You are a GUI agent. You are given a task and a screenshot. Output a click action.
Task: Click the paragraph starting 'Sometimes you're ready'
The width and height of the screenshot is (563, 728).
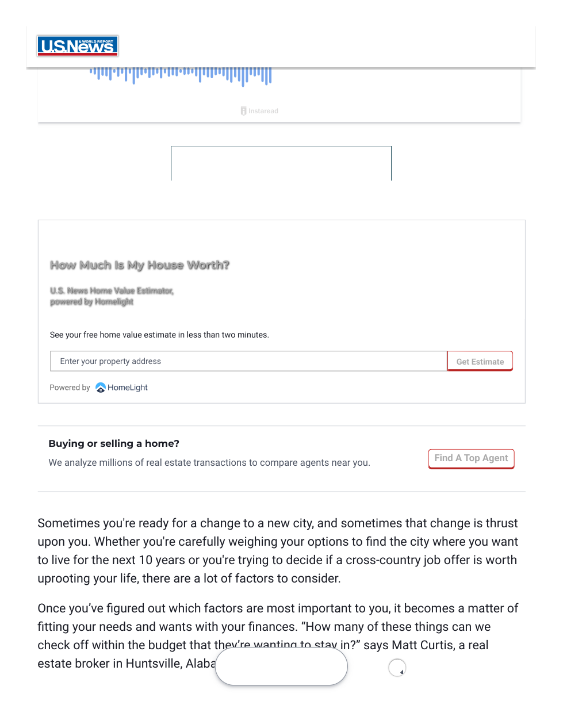pos(278,551)
